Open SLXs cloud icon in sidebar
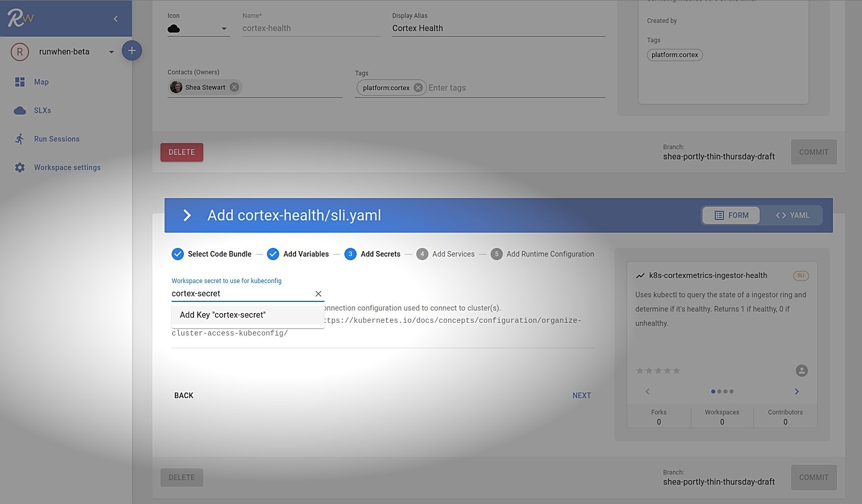The width and height of the screenshot is (862, 504). (20, 110)
